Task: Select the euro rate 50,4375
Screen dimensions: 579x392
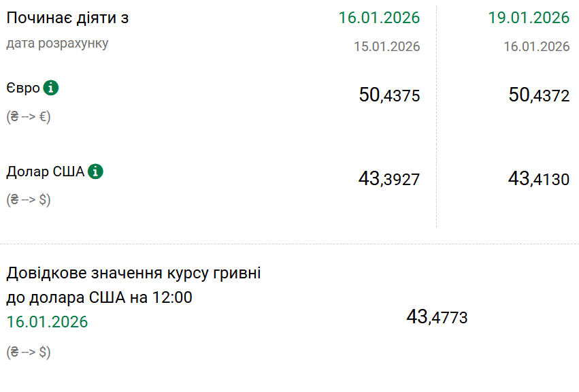Action: [389, 95]
